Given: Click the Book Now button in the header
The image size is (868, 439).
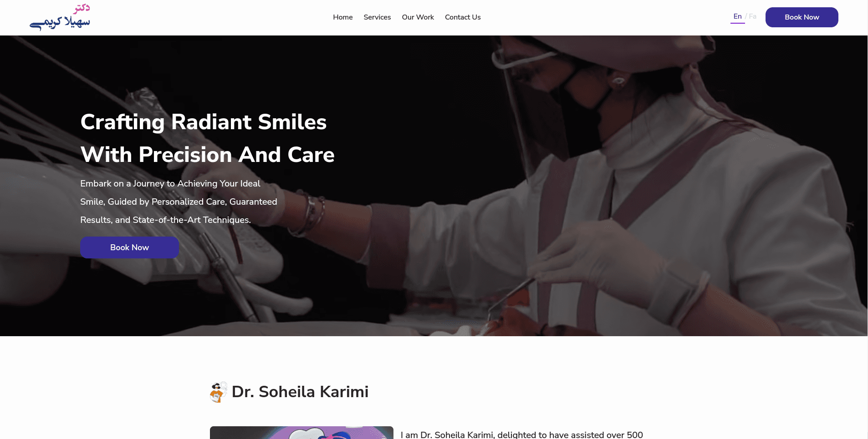Looking at the screenshot, I should (802, 17).
